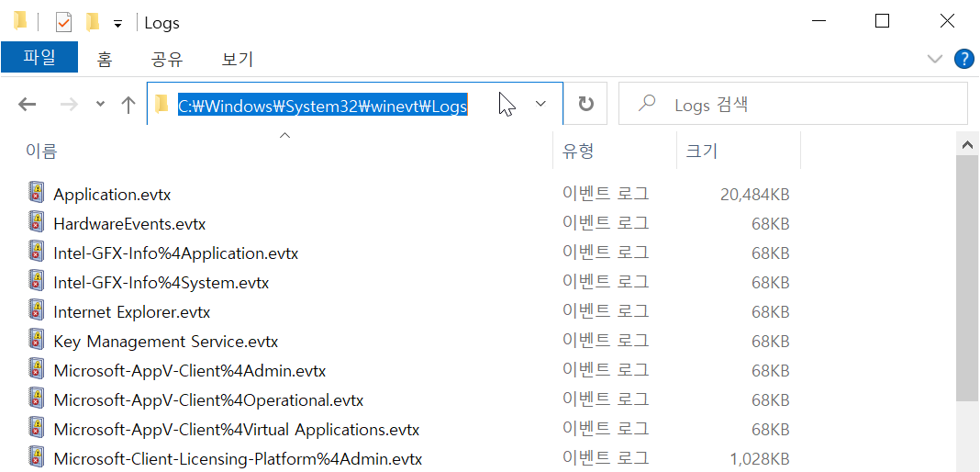This screenshot has width=980, height=472.
Task: Click the HardwareEvents.evtx file icon
Action: [37, 222]
